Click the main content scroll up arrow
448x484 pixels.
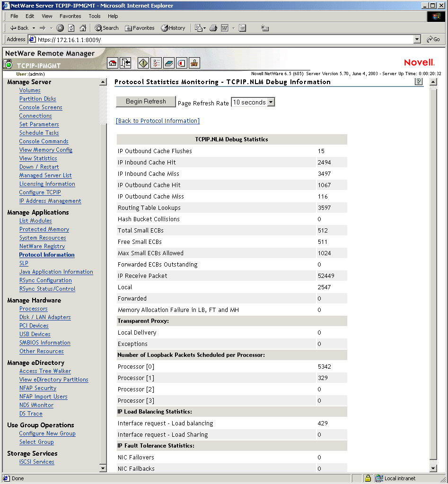[x=433, y=82]
